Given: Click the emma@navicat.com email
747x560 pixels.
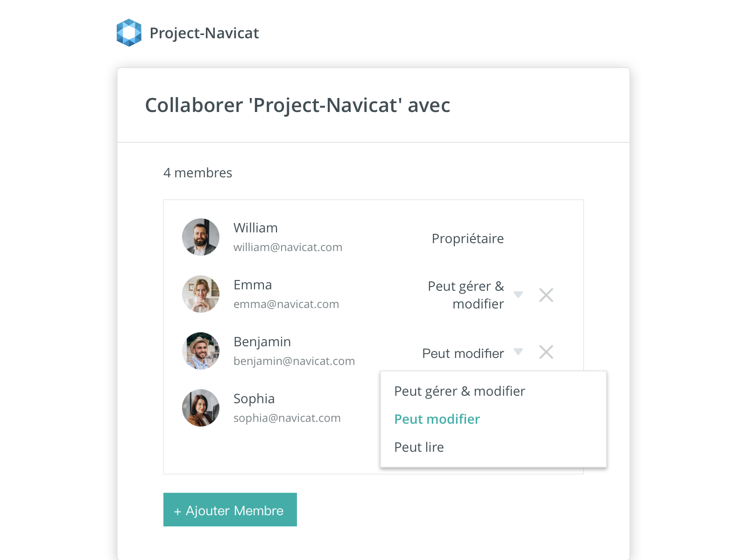Looking at the screenshot, I should click(x=286, y=304).
